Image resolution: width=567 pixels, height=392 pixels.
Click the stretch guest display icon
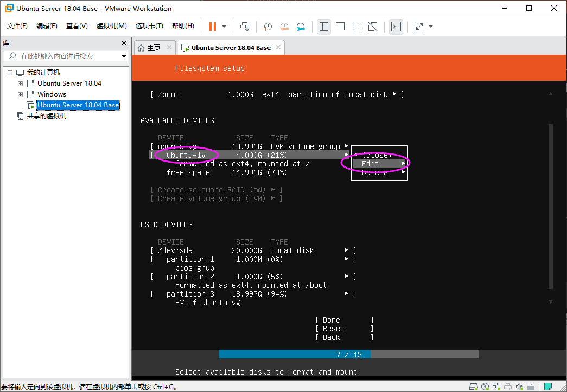[419, 27]
